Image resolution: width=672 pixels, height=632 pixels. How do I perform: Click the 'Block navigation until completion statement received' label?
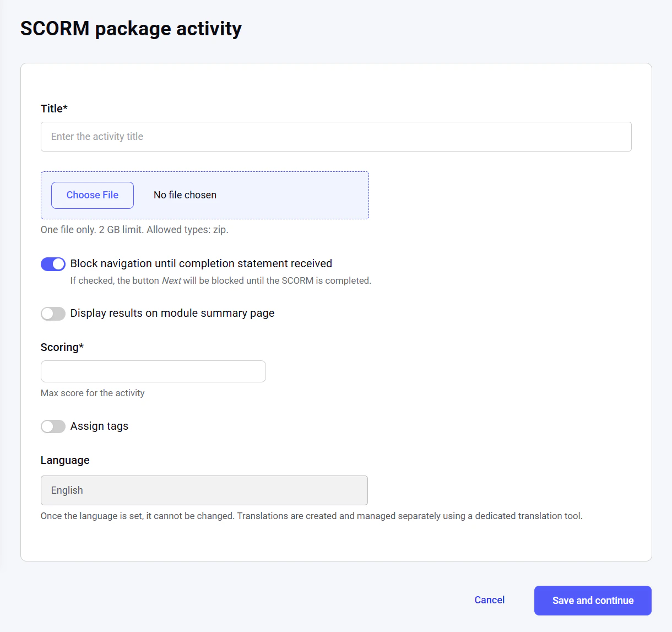[x=201, y=263]
